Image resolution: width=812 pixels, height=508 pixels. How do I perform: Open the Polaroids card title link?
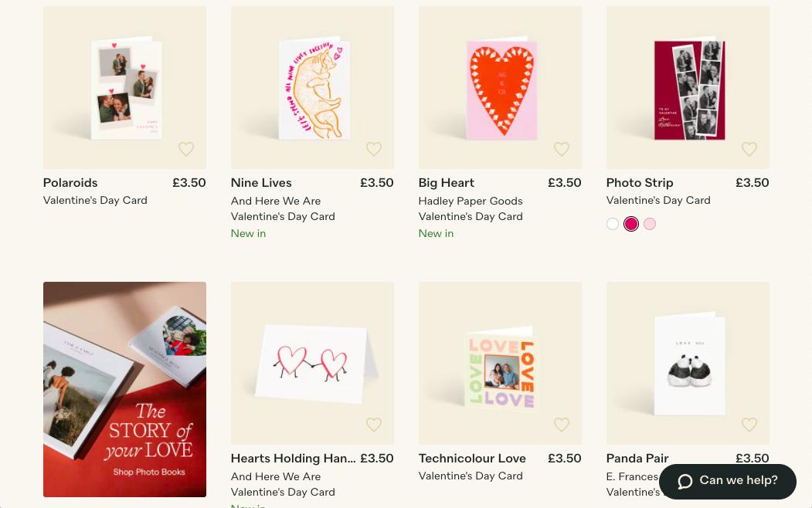(70, 184)
